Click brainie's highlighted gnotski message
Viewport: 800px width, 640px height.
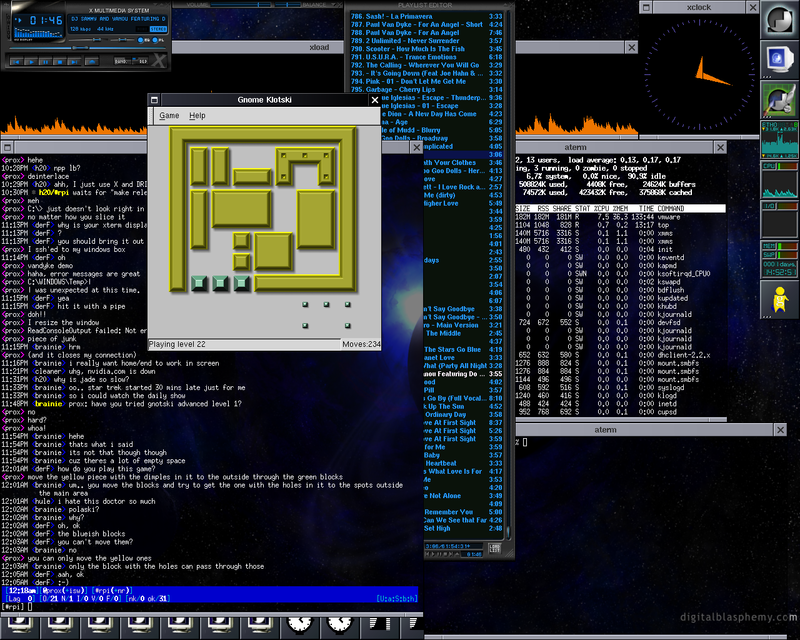point(121,404)
